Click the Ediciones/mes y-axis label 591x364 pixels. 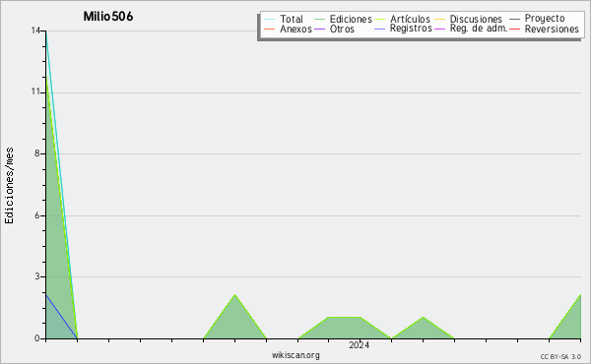click(x=9, y=186)
